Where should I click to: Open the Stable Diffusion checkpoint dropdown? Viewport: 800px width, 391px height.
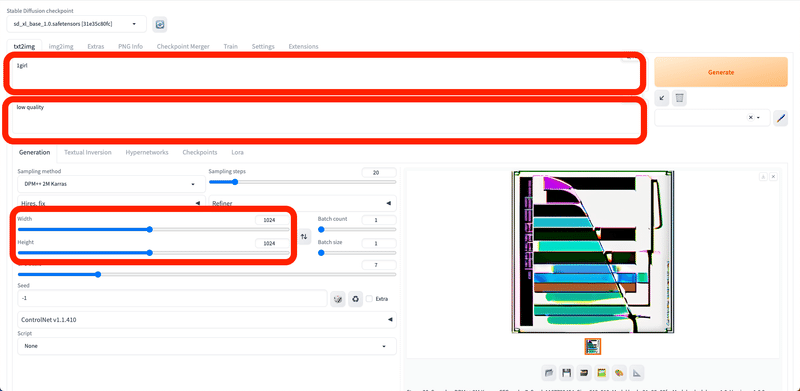coord(77,24)
